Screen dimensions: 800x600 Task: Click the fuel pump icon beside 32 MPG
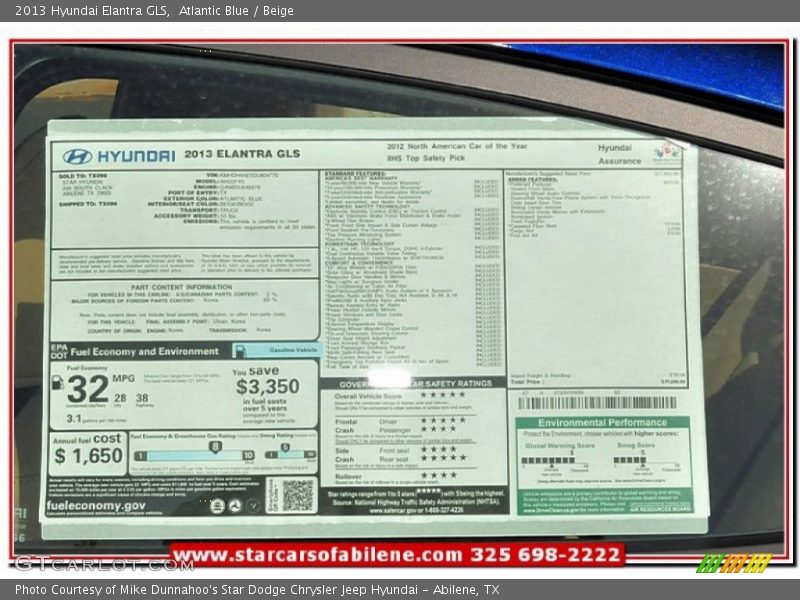58,383
